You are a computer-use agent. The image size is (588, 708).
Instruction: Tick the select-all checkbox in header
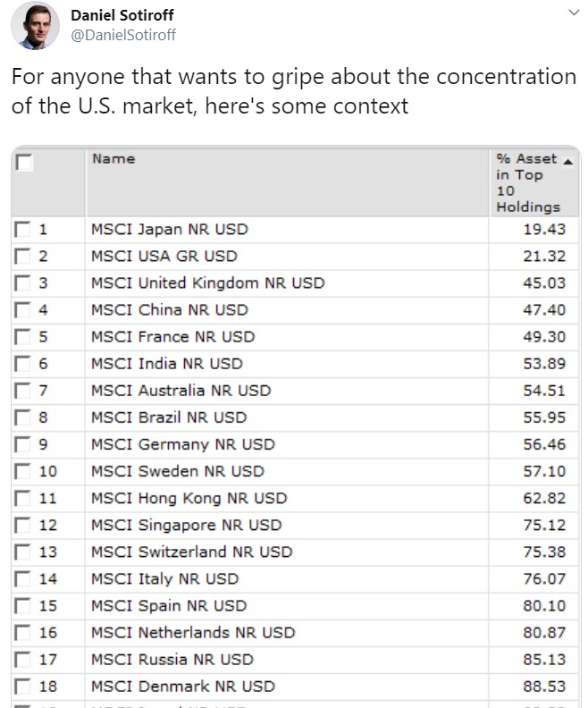click(x=23, y=162)
